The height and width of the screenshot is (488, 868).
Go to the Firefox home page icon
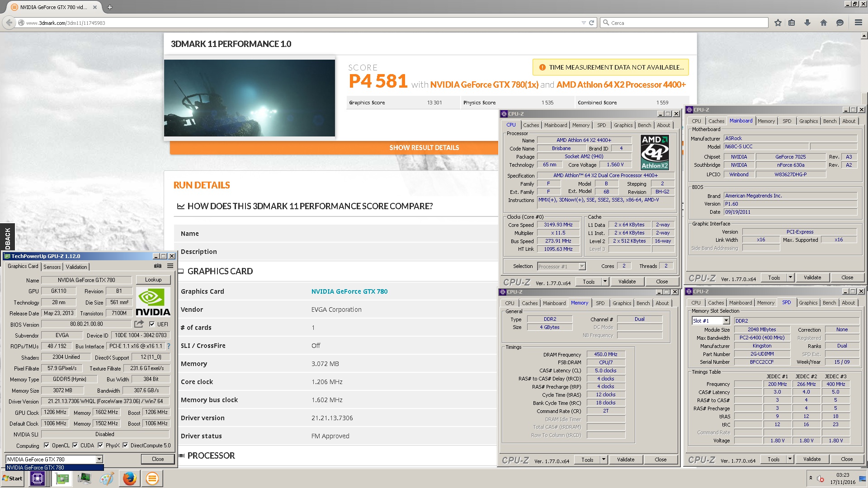824,23
